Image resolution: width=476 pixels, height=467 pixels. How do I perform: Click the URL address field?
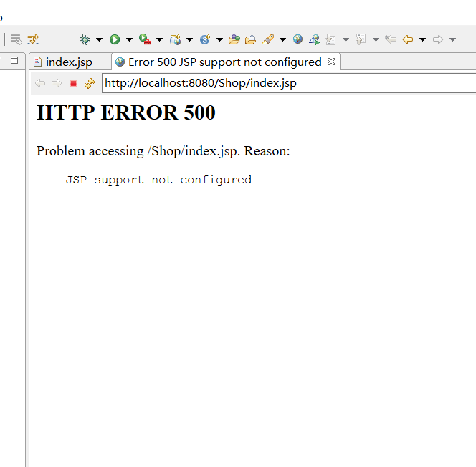point(289,83)
